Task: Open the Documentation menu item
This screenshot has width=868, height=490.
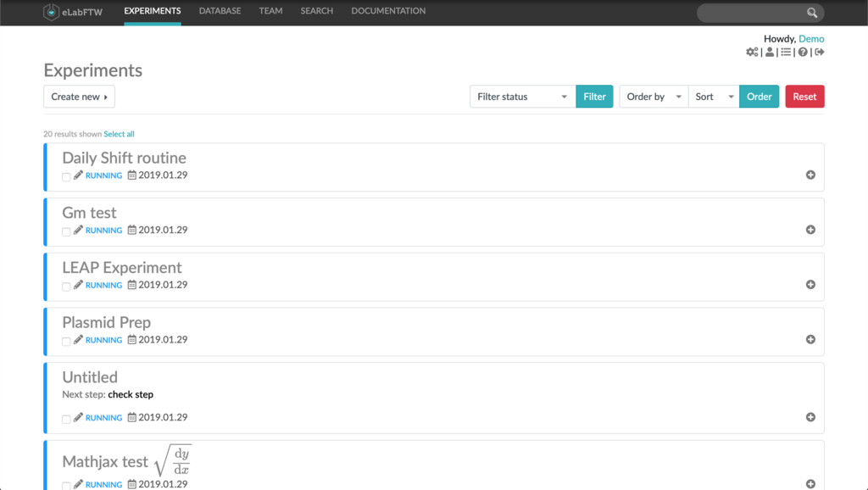Action: pyautogui.click(x=388, y=11)
